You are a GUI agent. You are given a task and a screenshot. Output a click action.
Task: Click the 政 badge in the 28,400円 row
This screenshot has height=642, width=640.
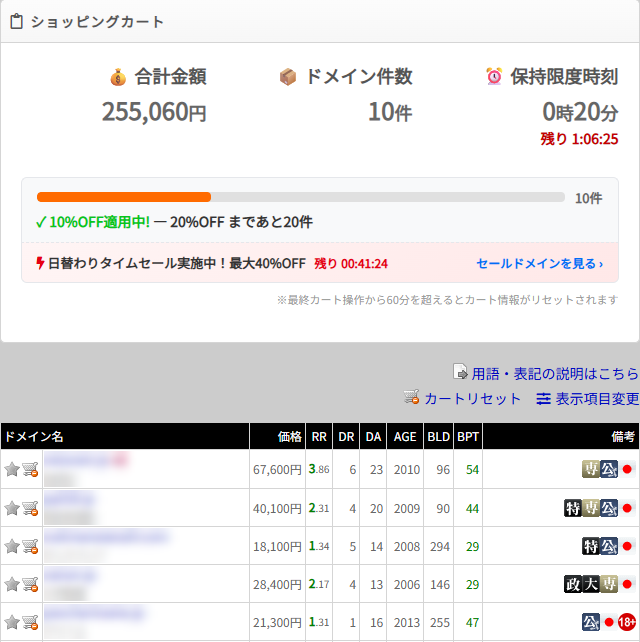point(573,584)
